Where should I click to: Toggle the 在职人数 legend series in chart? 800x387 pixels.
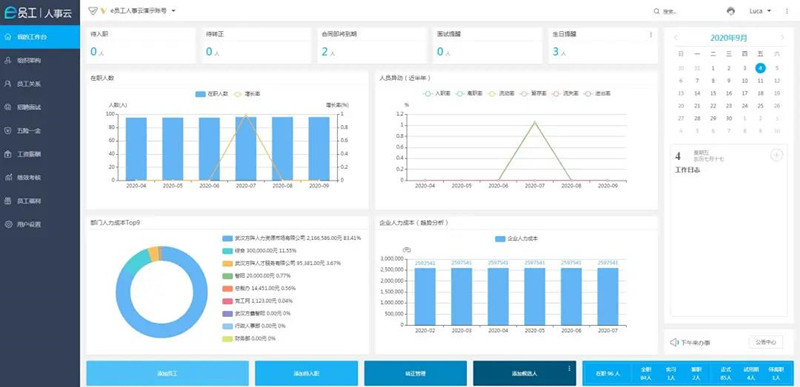212,94
